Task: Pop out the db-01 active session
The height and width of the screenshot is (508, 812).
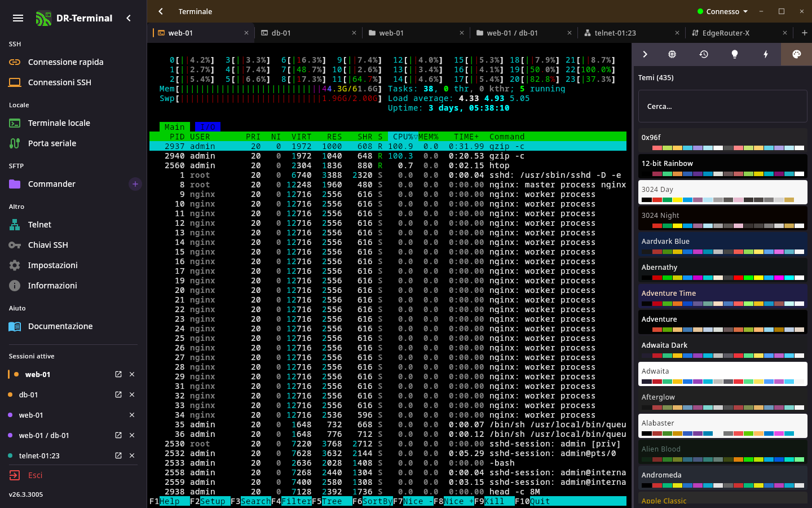Action: (x=118, y=395)
